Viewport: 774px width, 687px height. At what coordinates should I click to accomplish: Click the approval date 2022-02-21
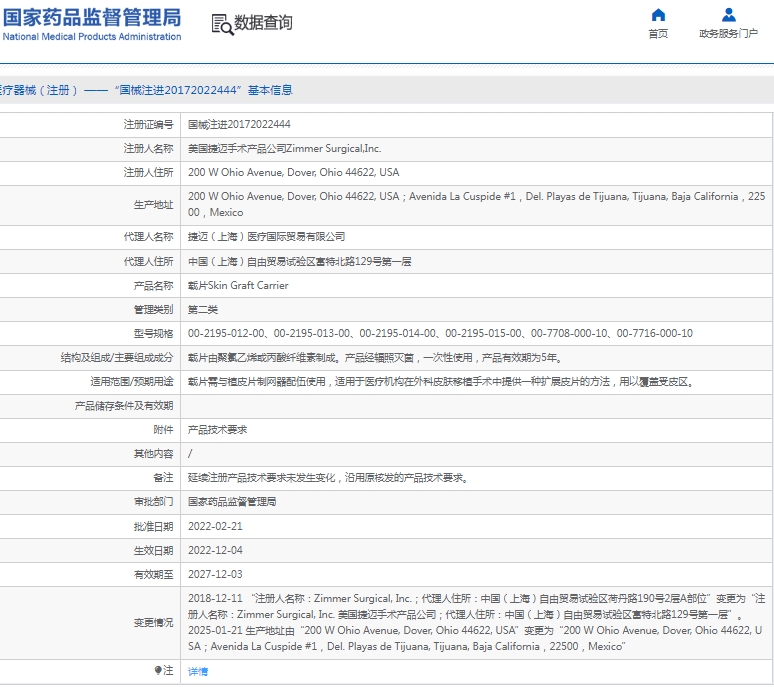click(x=215, y=526)
